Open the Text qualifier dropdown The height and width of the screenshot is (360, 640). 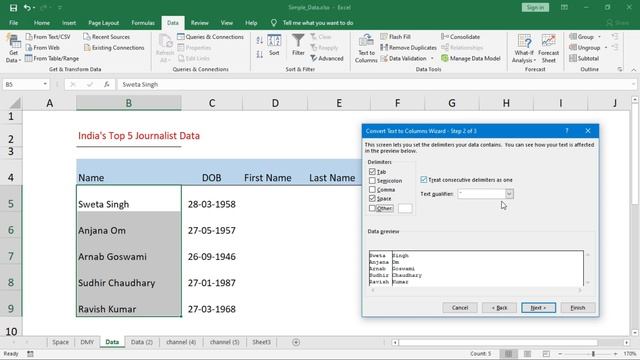[x=509, y=194]
